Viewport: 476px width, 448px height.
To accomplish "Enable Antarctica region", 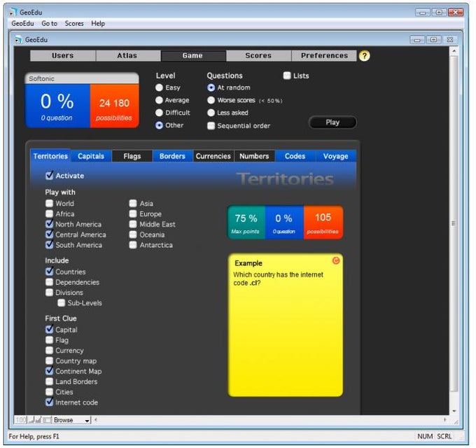I will coord(133,244).
